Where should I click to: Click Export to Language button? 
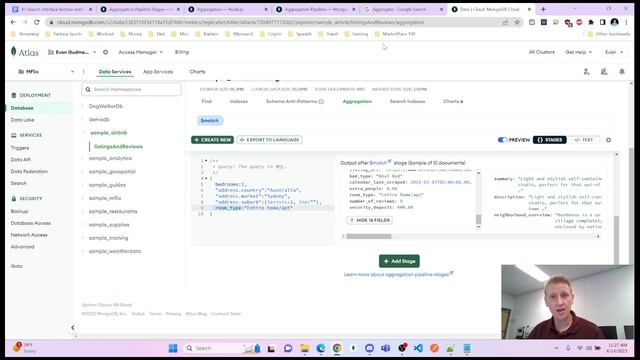pos(269,140)
